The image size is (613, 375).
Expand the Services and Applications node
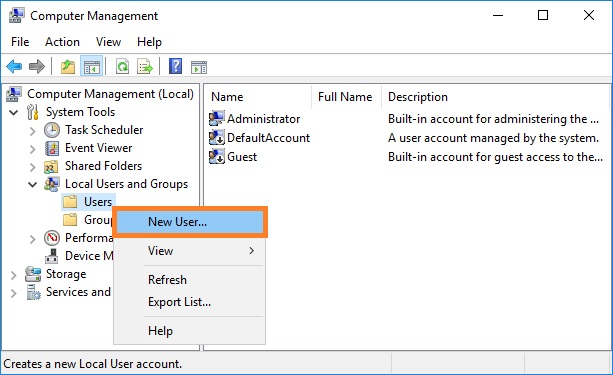(x=14, y=293)
